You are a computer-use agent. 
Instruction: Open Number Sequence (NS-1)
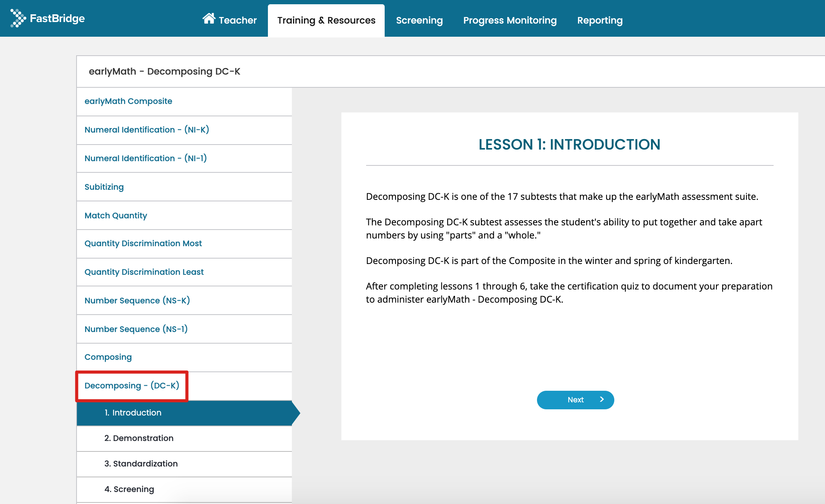point(184,329)
